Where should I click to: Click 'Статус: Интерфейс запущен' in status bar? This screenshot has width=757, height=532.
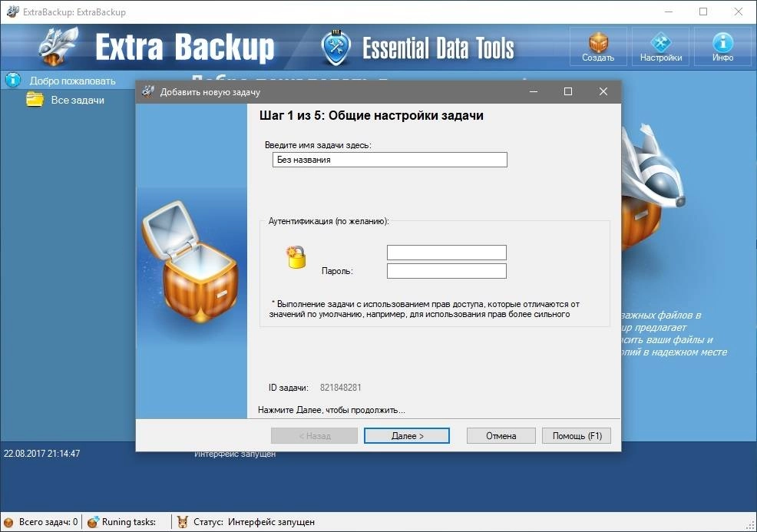click(x=254, y=522)
